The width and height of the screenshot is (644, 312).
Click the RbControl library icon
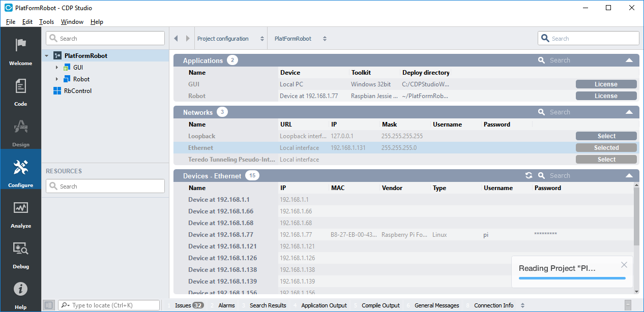coord(57,91)
